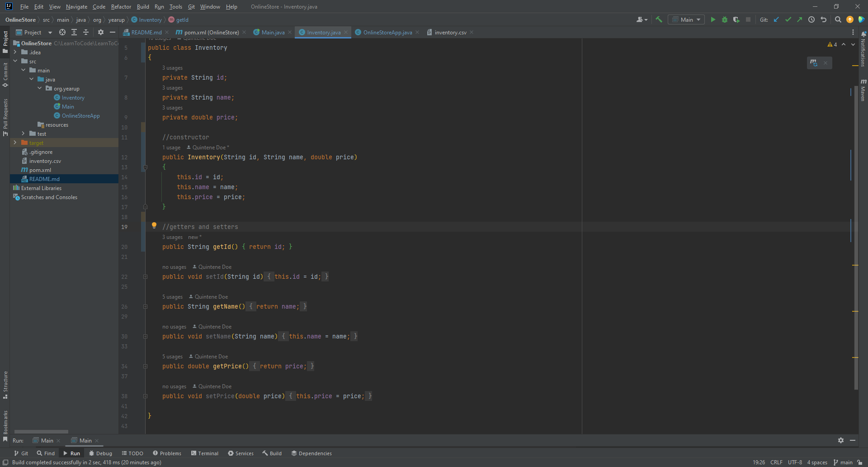This screenshot has height=467, width=868.
Task: Click the intention light bulb
Action: pyautogui.click(x=154, y=225)
